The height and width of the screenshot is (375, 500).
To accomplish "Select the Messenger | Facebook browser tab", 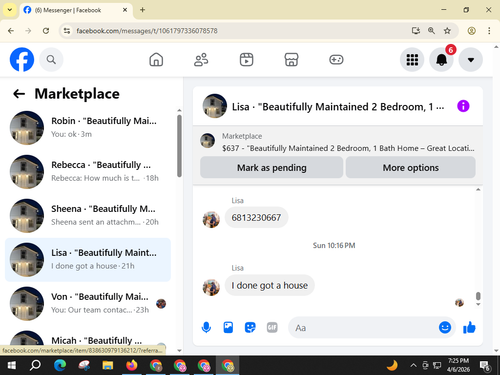I will tap(76, 10).
